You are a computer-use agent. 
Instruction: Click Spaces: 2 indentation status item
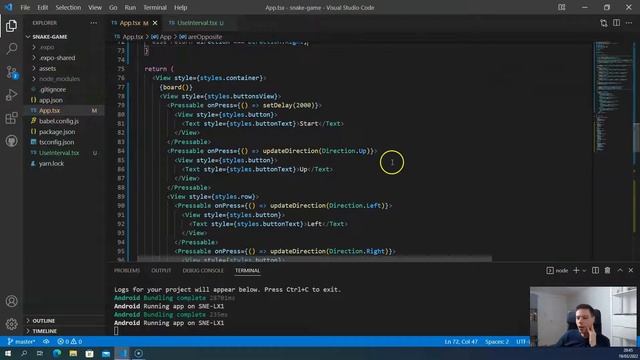497,341
